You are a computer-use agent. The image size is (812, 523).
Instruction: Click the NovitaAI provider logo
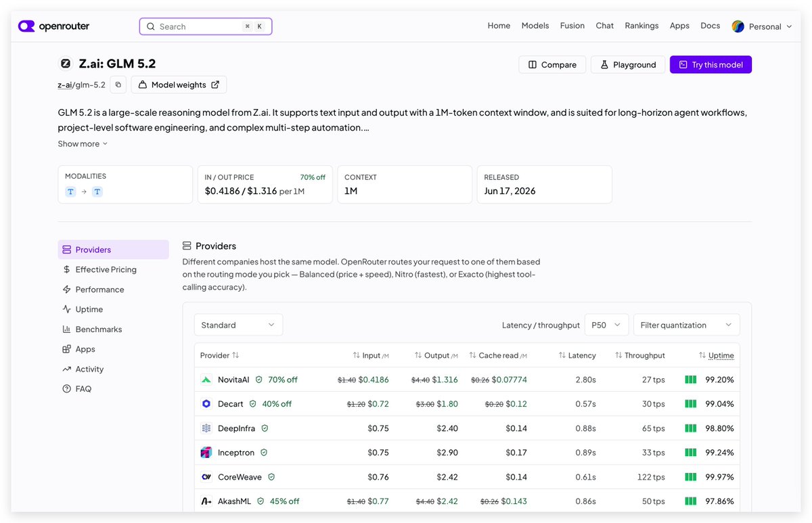point(206,380)
